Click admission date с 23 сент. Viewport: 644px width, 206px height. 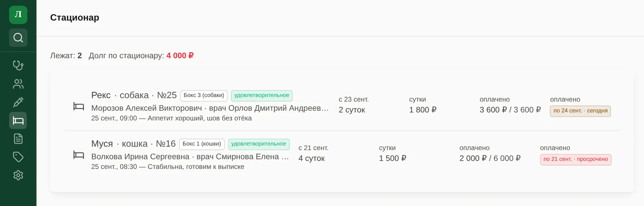354,99
